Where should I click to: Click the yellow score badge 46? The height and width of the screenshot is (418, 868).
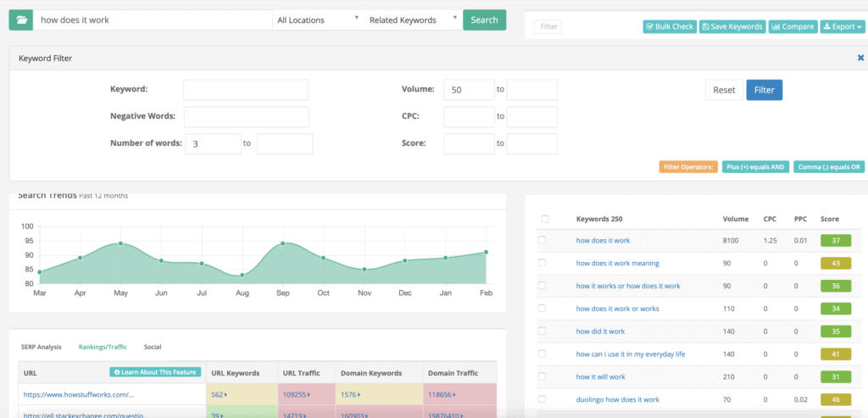click(836, 399)
